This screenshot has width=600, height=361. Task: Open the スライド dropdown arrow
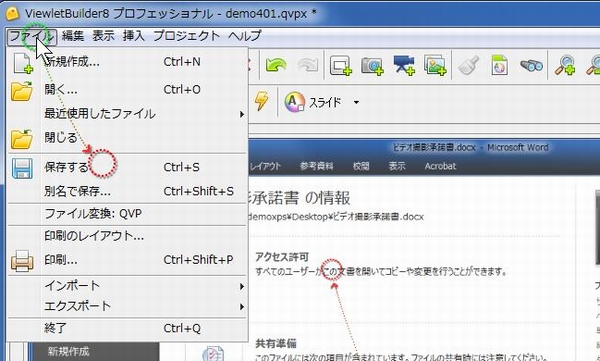(356, 103)
